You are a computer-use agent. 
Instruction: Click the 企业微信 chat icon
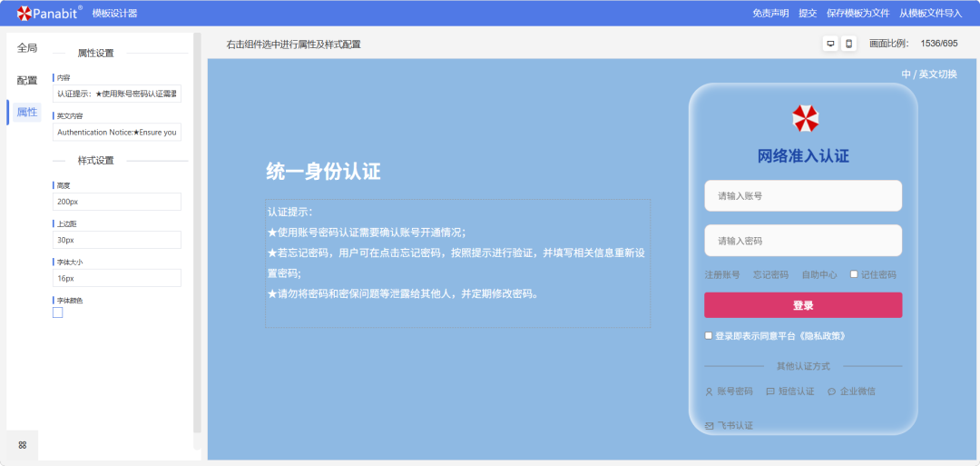[831, 392]
